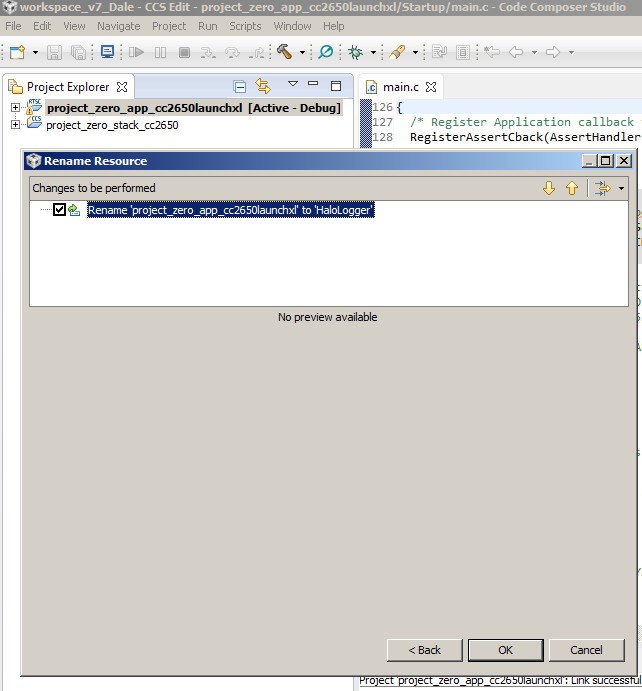642x691 pixels.
Task: Open the flash tool dropdown arrow
Action: tap(415, 52)
